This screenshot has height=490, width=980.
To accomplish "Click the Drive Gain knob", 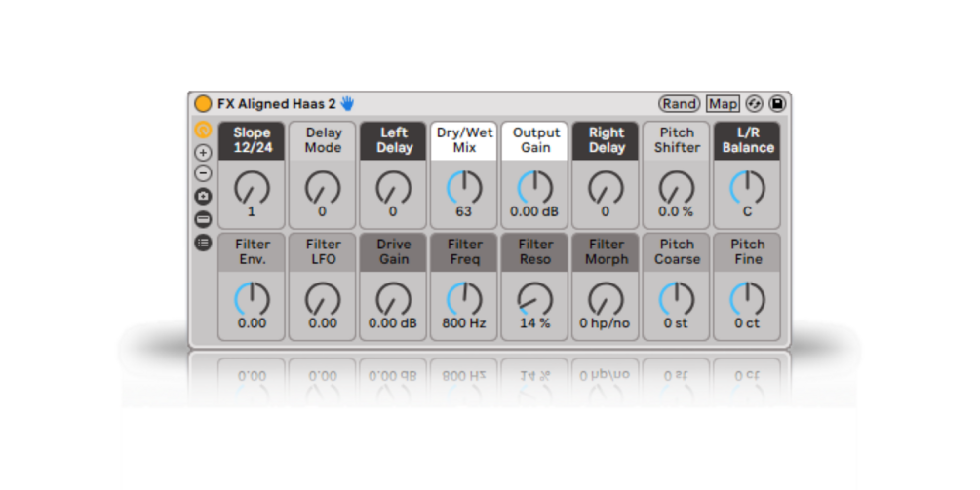I will 393,299.
